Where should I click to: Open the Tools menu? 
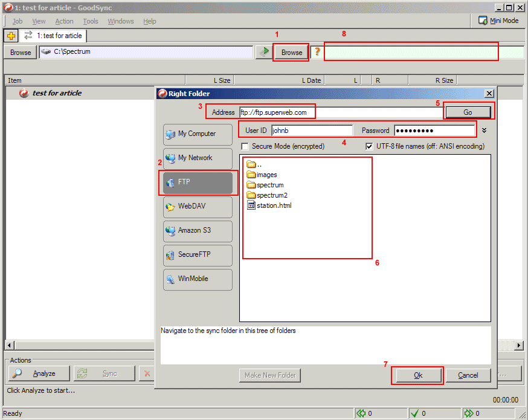[91, 21]
